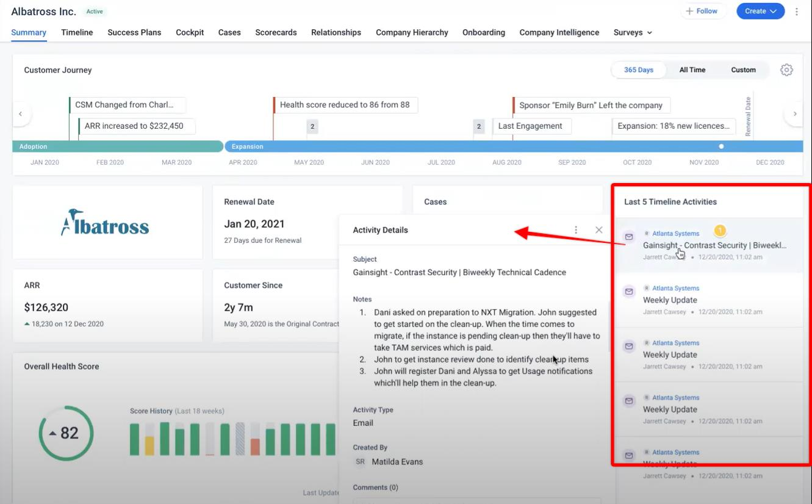
Task: Open the Success Plans tab
Action: [134, 32]
